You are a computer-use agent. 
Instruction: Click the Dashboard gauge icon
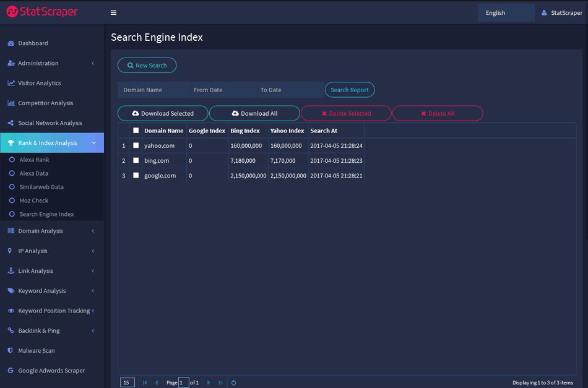point(11,43)
